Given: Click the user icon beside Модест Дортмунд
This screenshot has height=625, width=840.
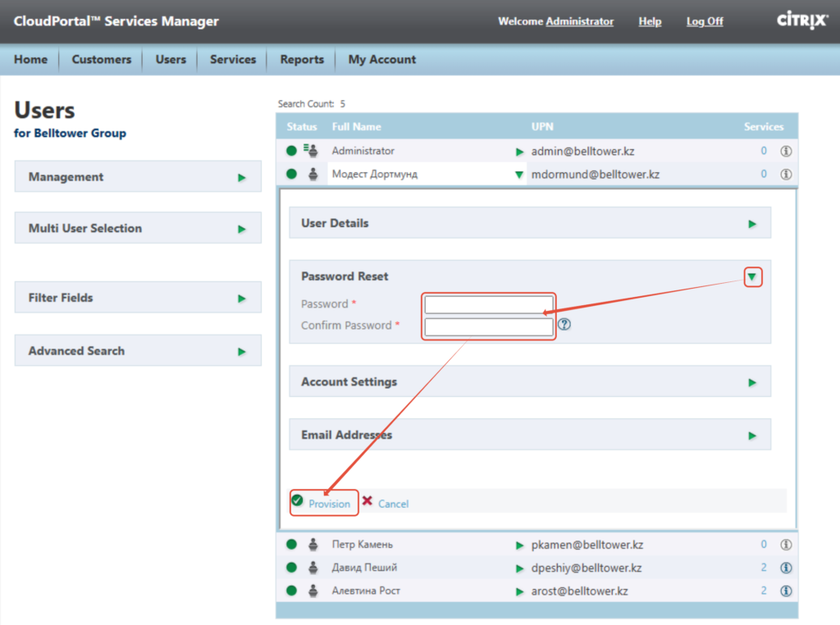Looking at the screenshot, I should tap(313, 174).
